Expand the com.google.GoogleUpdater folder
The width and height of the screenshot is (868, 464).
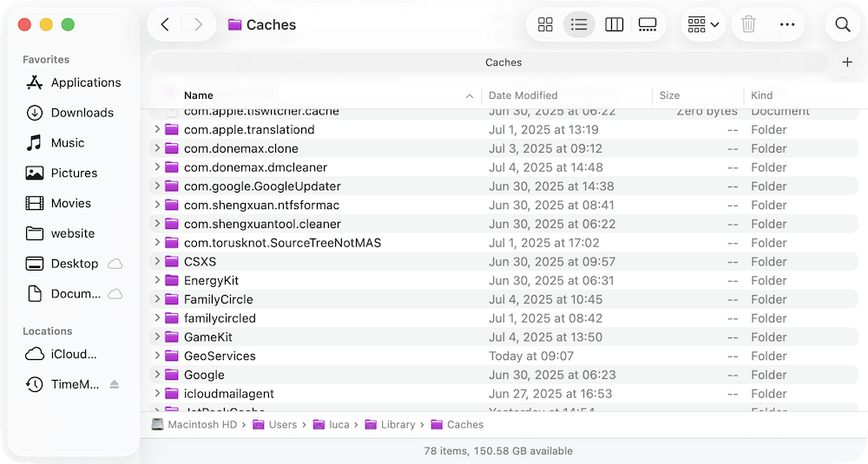(157, 186)
